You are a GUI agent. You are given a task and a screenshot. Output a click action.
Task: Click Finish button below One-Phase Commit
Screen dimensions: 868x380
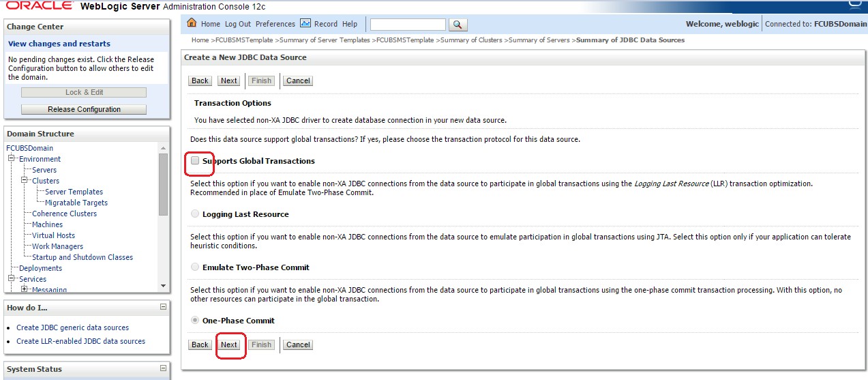click(262, 345)
